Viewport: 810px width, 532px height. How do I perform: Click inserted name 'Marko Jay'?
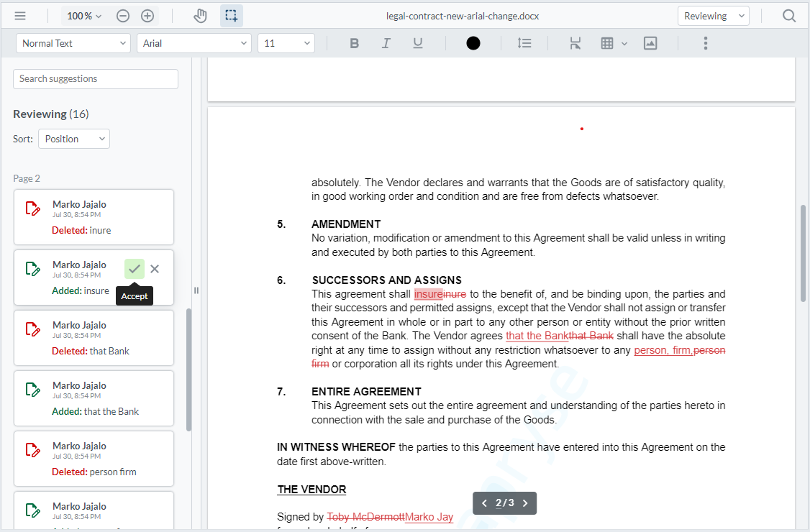point(429,517)
